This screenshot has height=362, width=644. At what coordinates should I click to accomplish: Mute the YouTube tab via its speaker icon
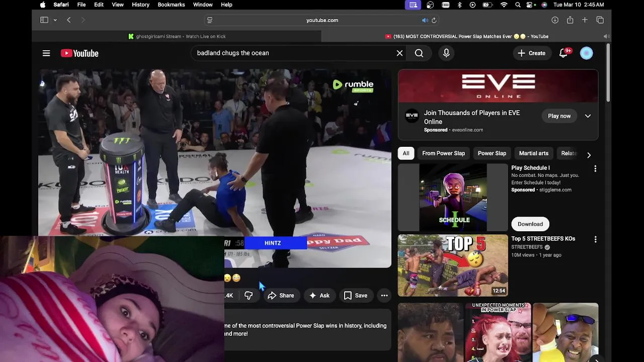606,36
